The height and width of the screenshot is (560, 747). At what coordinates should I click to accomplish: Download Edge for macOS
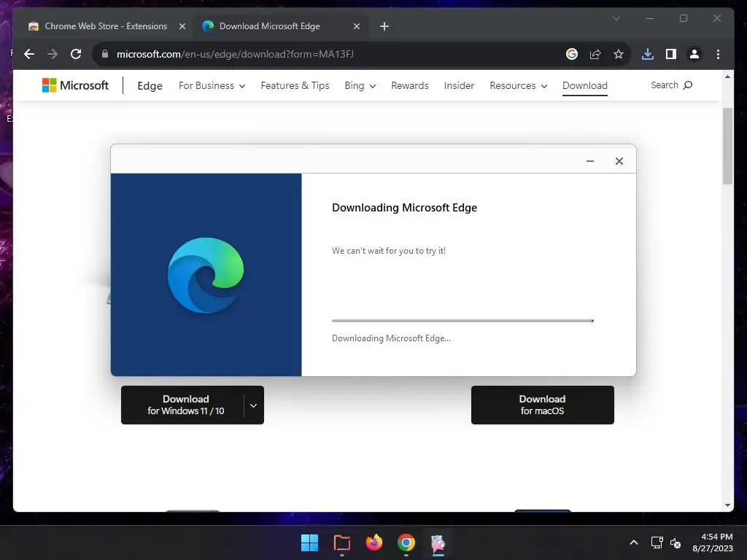[x=542, y=405]
